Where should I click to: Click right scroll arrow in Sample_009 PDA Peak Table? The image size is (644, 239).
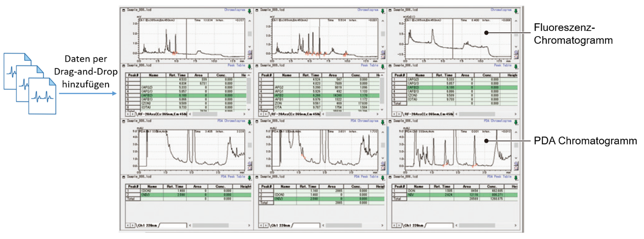(x=382, y=225)
